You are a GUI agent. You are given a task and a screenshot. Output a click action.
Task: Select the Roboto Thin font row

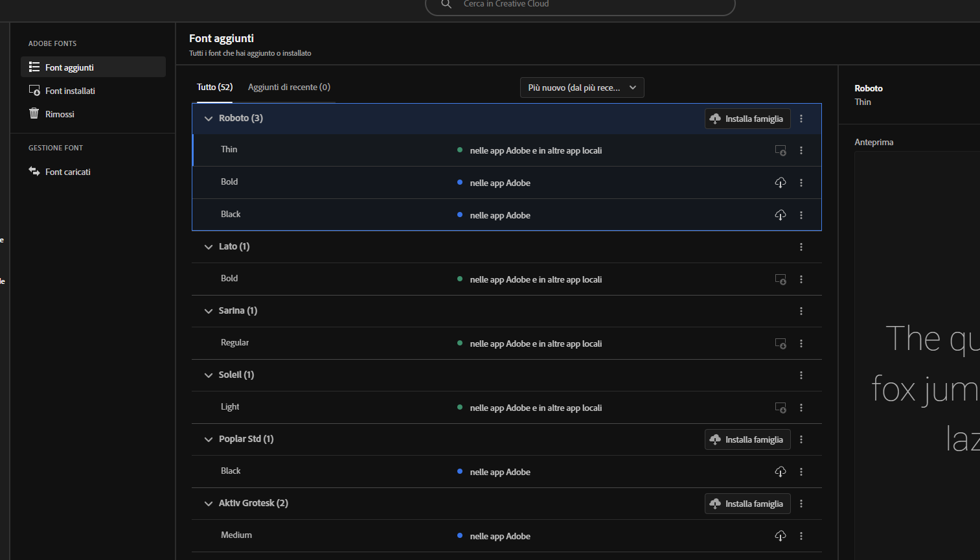click(507, 150)
